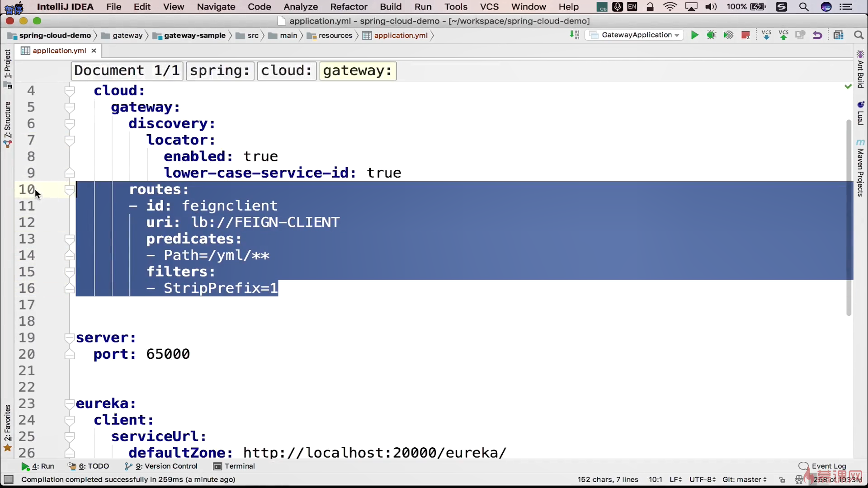Open the Refactor menu
Screen dimensions: 868x488
click(349, 7)
